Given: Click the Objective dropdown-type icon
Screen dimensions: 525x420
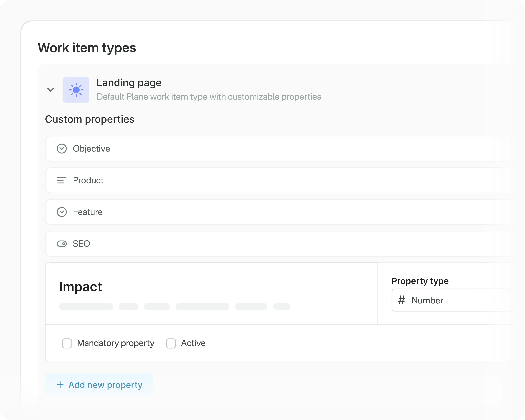Looking at the screenshot, I should 62,149.
